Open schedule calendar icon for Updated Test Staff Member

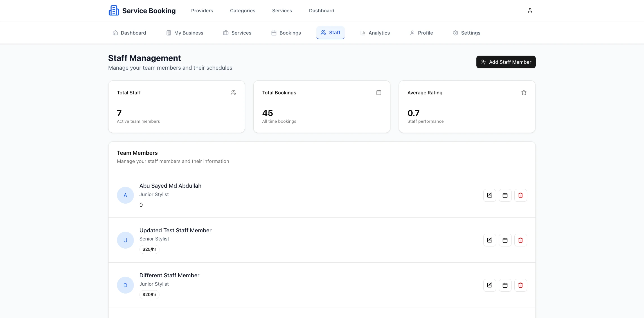(505, 240)
